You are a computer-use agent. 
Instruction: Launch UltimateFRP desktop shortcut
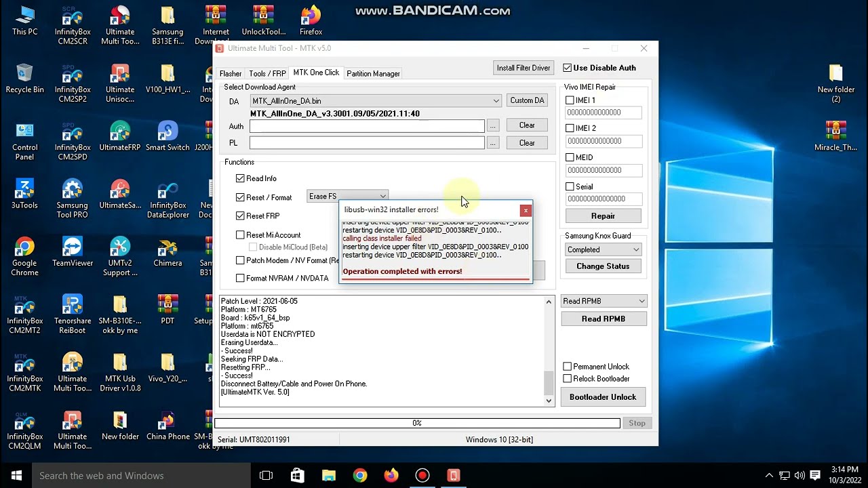click(x=120, y=137)
